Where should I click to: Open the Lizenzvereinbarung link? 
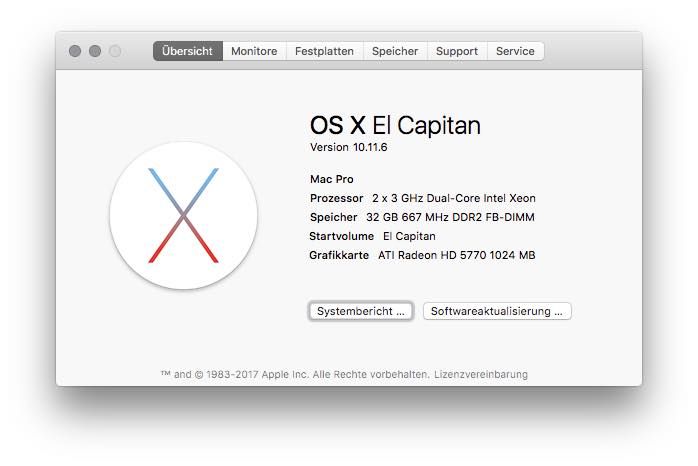point(481,374)
